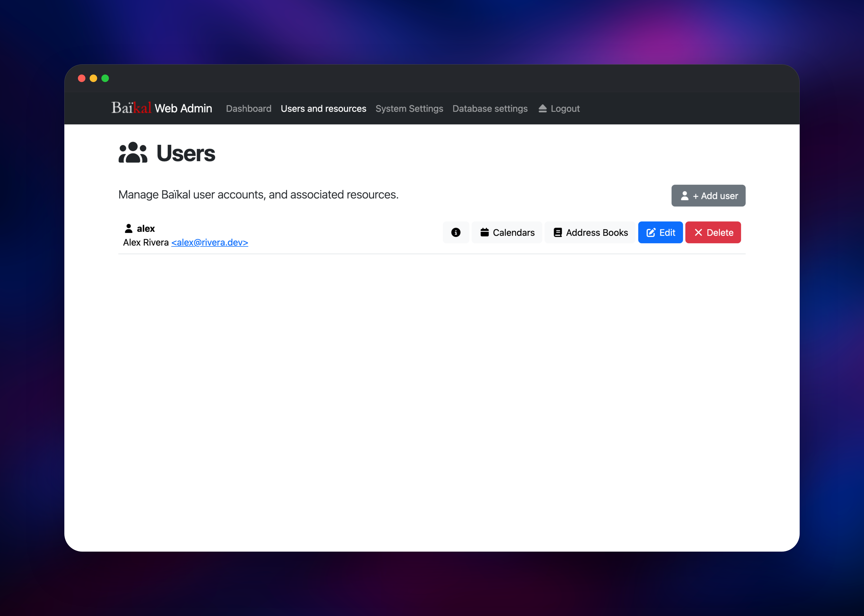Viewport: 864px width, 616px height.
Task: Click the Users group icon in heading
Action: click(133, 152)
